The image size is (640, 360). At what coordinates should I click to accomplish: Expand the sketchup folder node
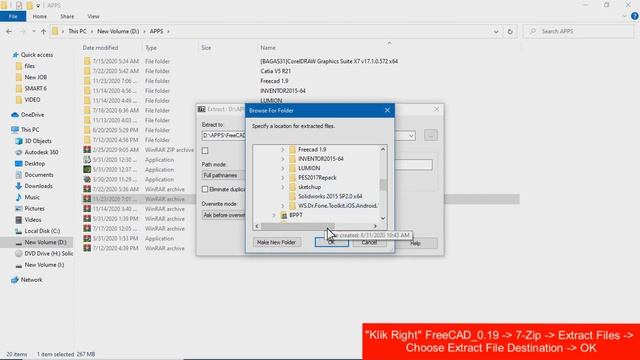click(282, 187)
